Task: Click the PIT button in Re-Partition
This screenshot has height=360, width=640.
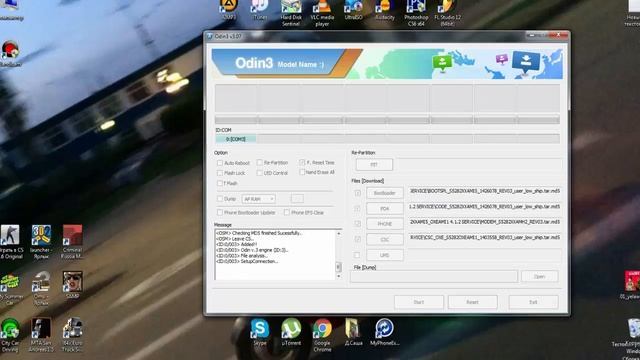Action: point(374,164)
